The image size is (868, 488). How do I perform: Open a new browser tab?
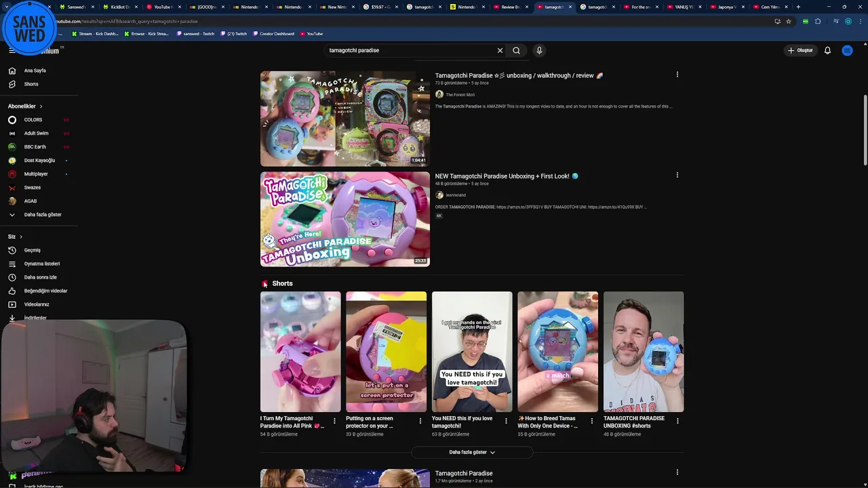(x=798, y=7)
